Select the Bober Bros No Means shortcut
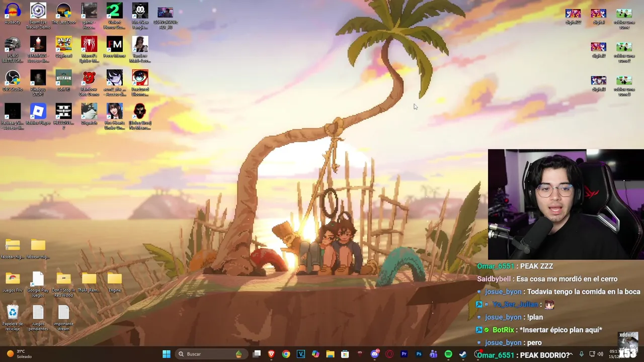 click(x=140, y=117)
